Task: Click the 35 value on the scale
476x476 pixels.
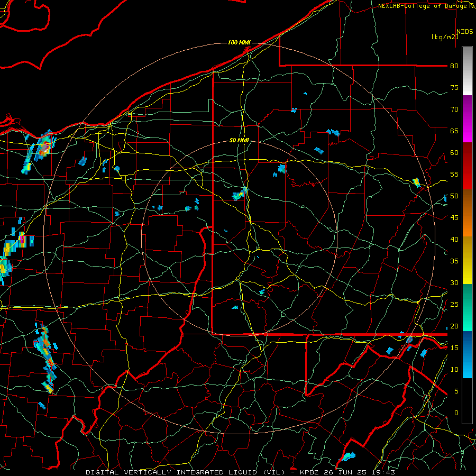Action: pyautogui.click(x=454, y=261)
